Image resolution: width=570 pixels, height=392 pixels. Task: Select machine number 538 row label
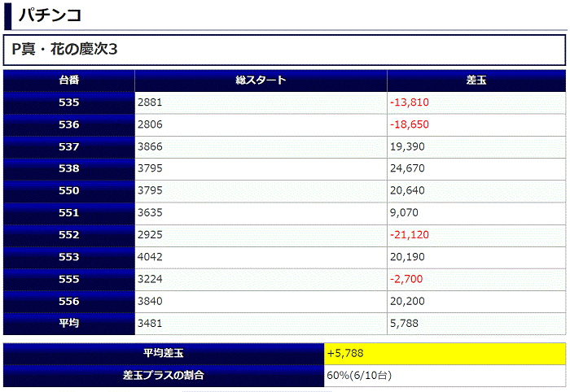[69, 169]
